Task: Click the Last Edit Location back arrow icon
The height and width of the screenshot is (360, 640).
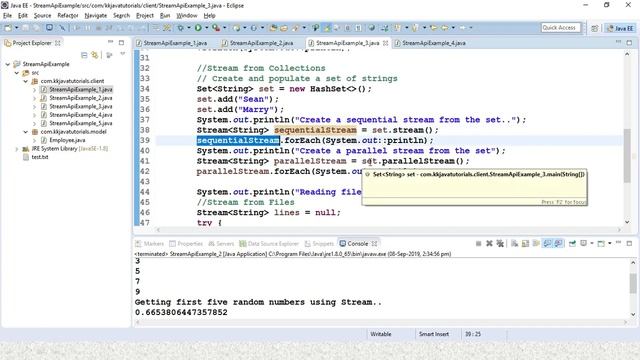Action: click(x=433, y=28)
